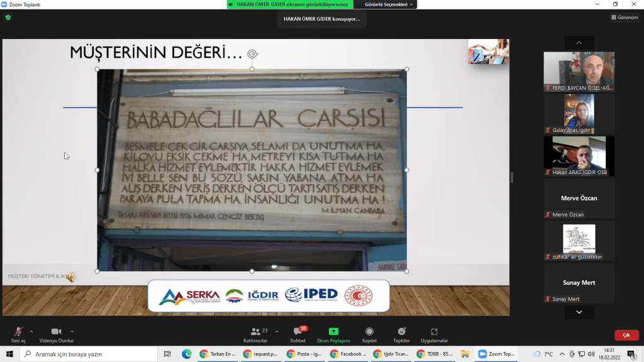Image resolution: width=644 pixels, height=362 pixels.
Task: Switch layout using the Görünüm button
Action: (x=625, y=18)
